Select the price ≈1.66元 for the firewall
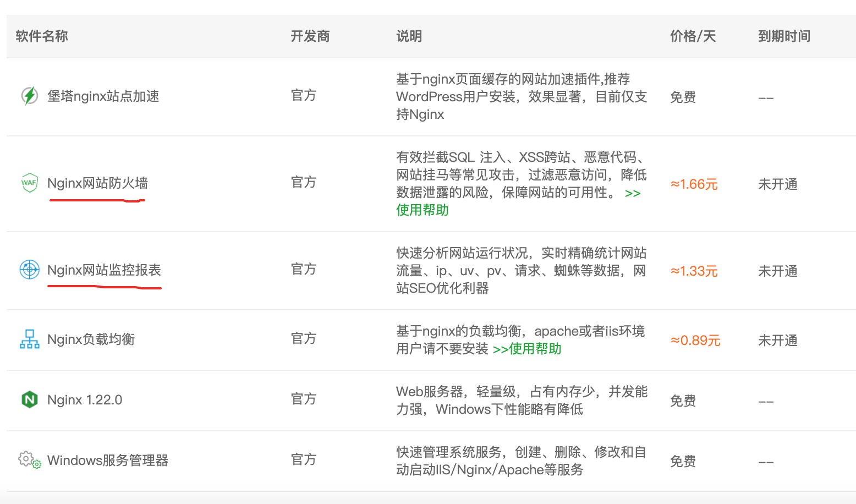Image resolution: width=856 pixels, height=504 pixels. pos(693,185)
